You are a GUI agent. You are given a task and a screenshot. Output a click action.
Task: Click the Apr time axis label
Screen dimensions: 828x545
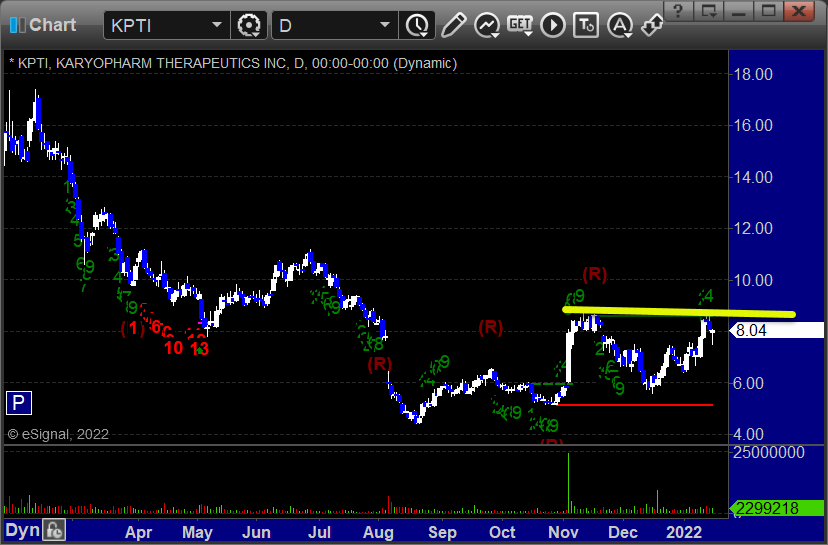click(138, 532)
